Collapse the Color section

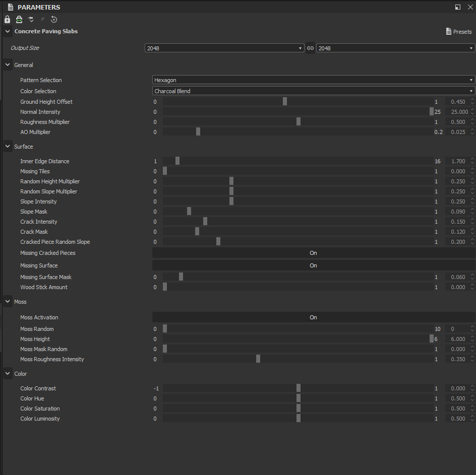[x=8, y=373]
